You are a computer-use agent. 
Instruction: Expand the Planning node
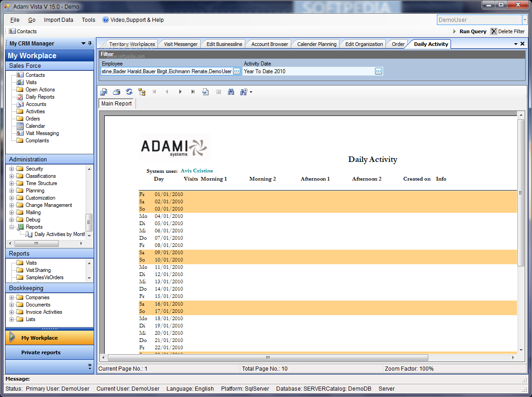[11, 191]
